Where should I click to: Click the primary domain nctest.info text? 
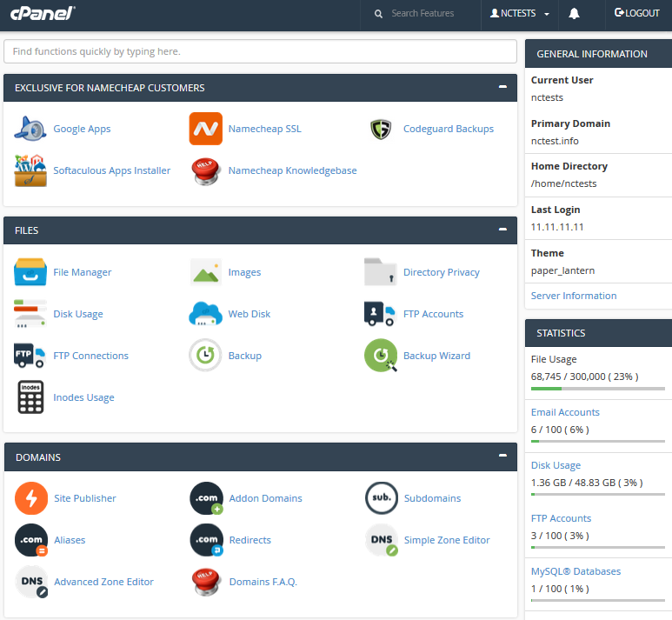click(555, 141)
